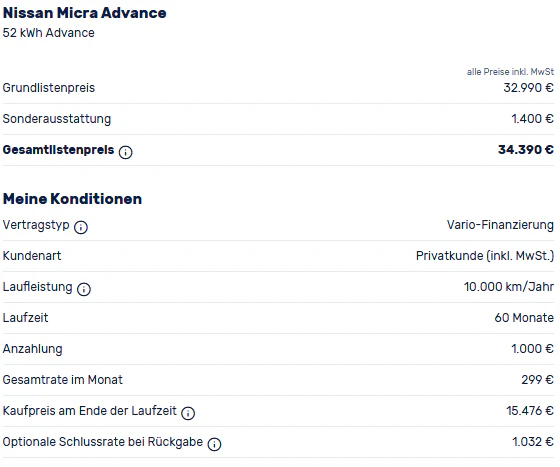Image resolution: width=560 pixels, height=467 pixels.
Task: Click the end purchase price 15.476 €
Action: tap(530, 411)
